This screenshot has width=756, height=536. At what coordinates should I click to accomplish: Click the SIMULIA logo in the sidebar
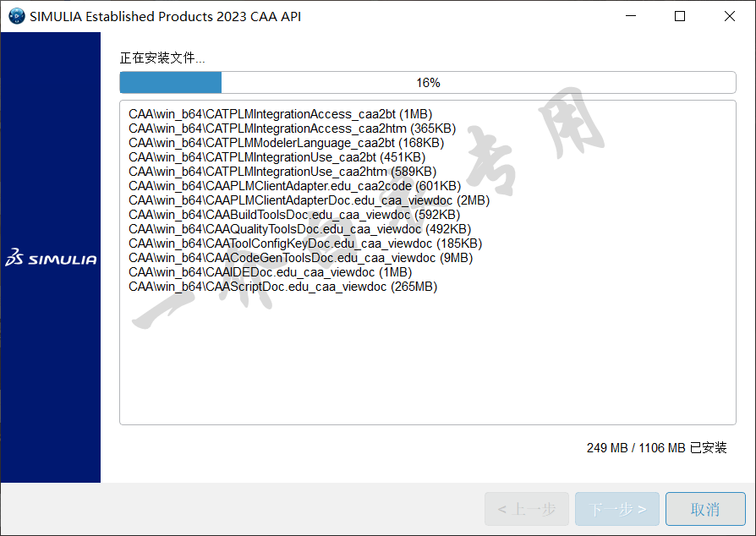pos(51,257)
